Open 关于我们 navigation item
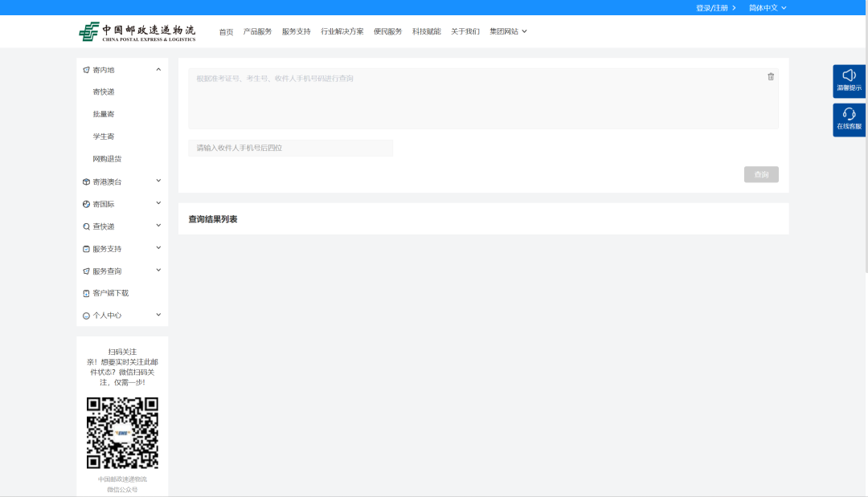 click(x=465, y=31)
